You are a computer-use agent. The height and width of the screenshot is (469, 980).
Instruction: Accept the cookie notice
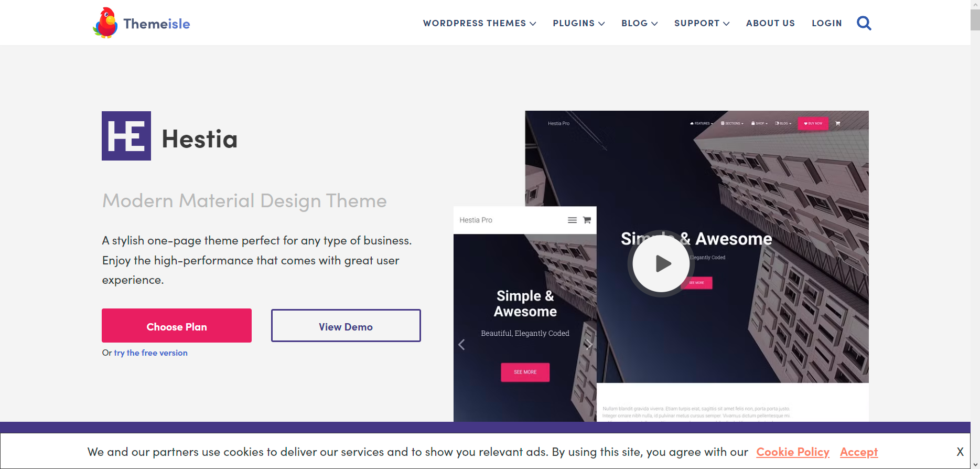tap(859, 452)
